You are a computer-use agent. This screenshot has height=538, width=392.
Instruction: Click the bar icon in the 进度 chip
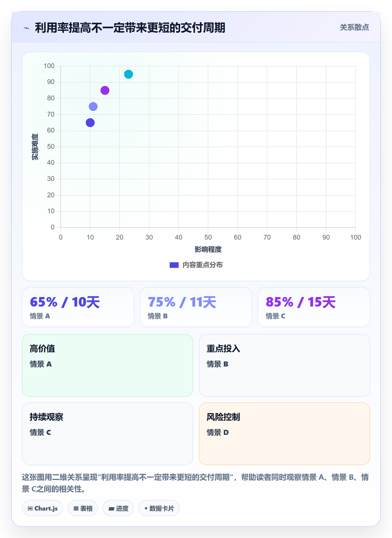(111, 509)
